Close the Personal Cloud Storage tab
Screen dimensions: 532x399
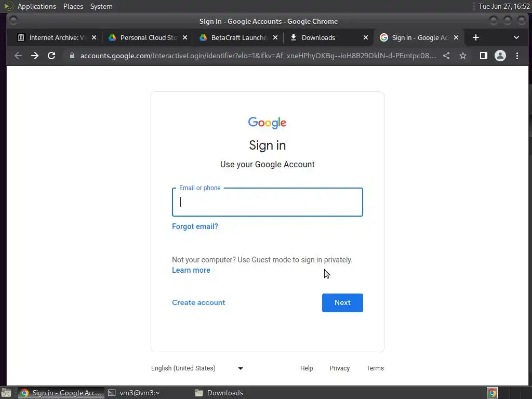click(185, 37)
